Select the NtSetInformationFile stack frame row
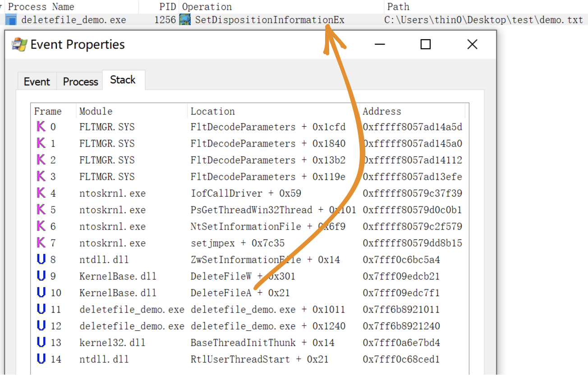This screenshot has width=588, height=376. (x=245, y=226)
